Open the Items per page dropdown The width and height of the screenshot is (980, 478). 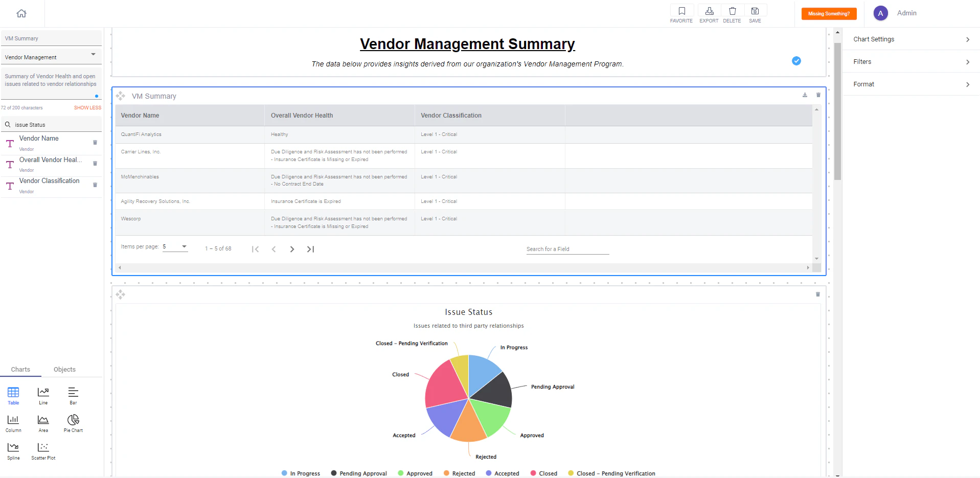(x=175, y=246)
